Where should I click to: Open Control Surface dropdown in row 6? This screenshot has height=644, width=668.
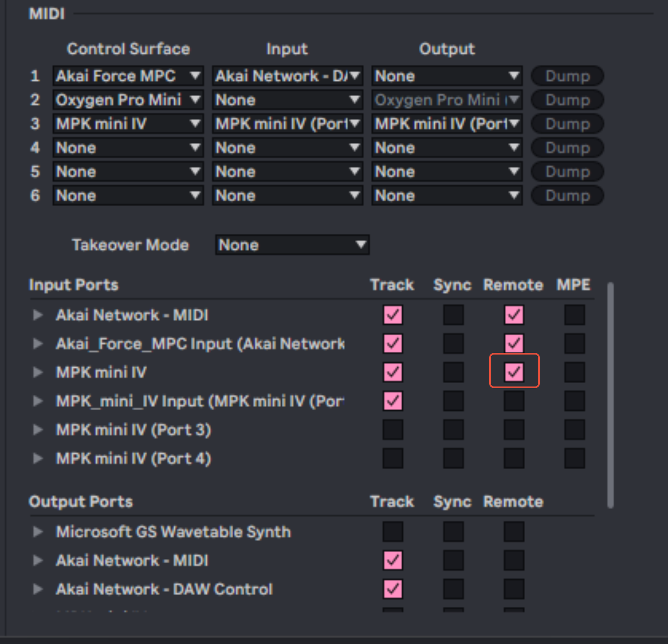pyautogui.click(x=128, y=196)
